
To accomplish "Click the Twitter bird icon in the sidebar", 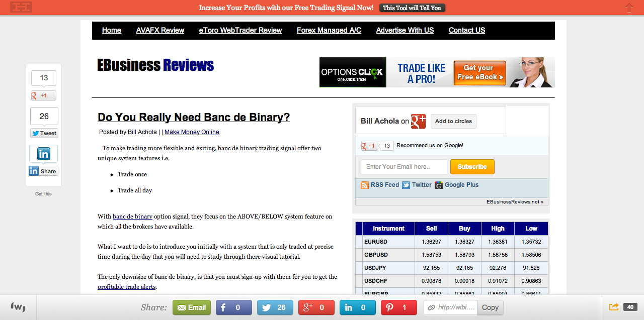I will click(406, 185).
